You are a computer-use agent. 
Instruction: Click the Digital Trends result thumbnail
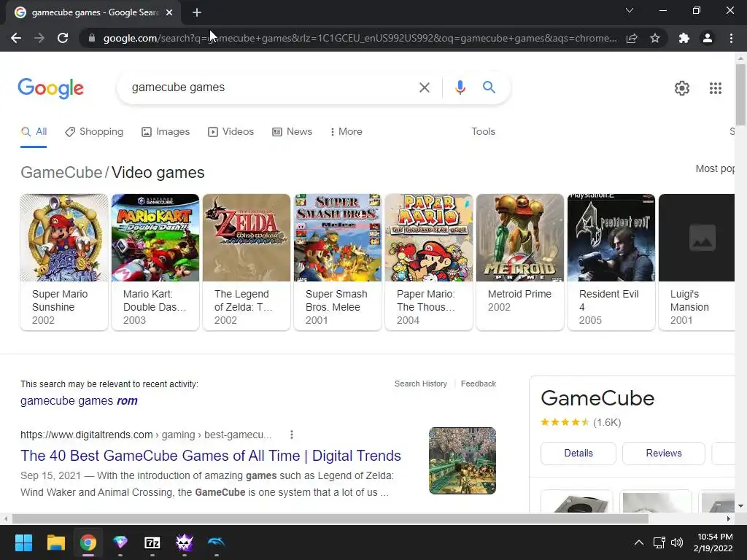pos(462,461)
